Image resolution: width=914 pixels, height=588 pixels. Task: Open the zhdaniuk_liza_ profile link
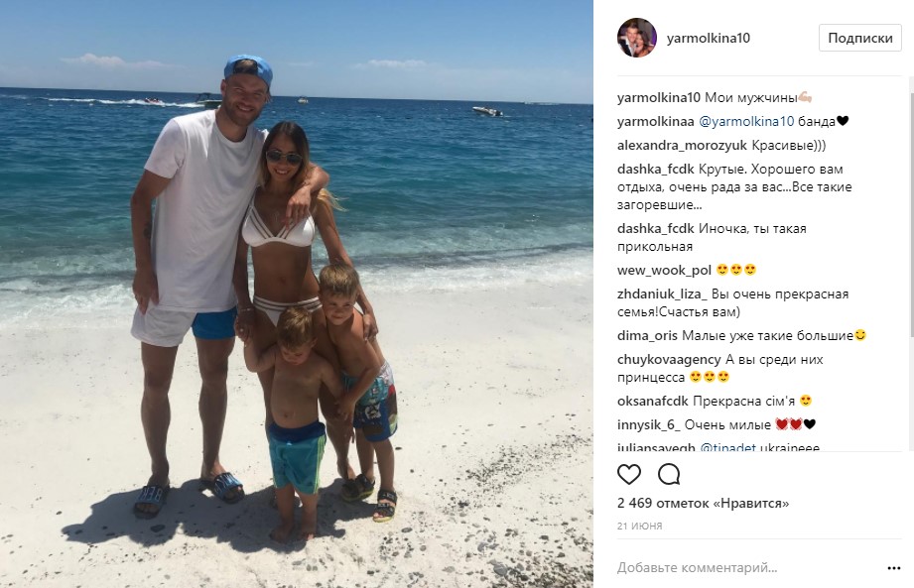[x=662, y=294]
